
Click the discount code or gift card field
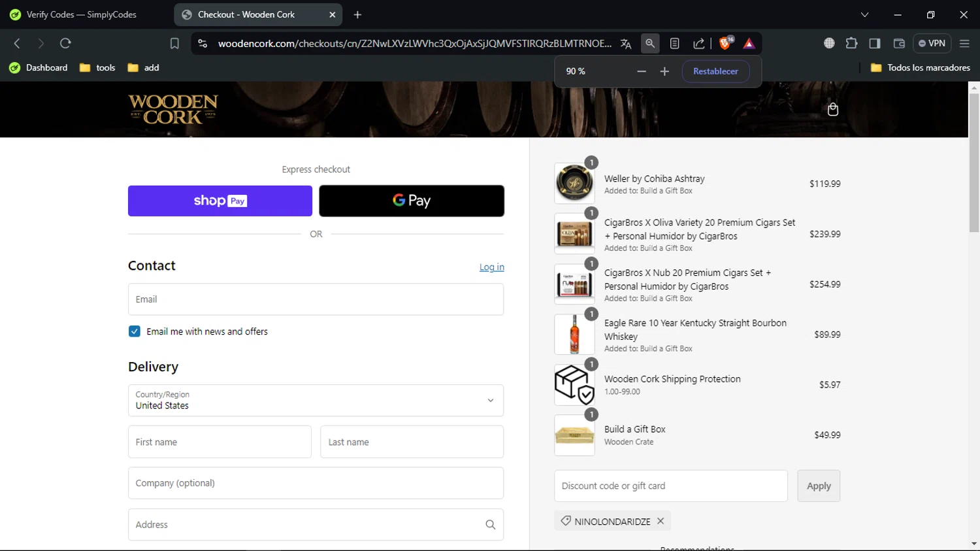[x=671, y=486]
